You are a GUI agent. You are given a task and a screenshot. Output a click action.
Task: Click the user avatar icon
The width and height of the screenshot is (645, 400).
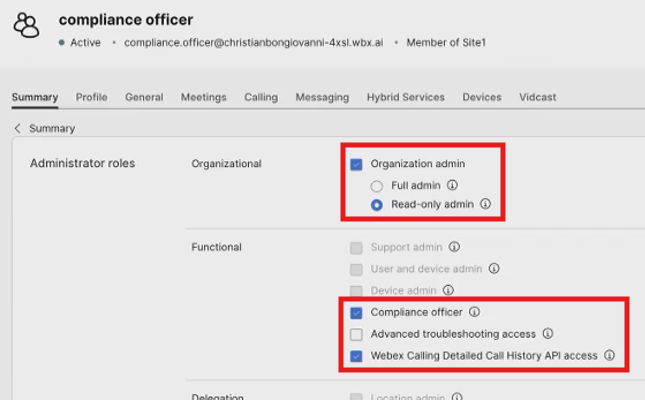coord(27,27)
